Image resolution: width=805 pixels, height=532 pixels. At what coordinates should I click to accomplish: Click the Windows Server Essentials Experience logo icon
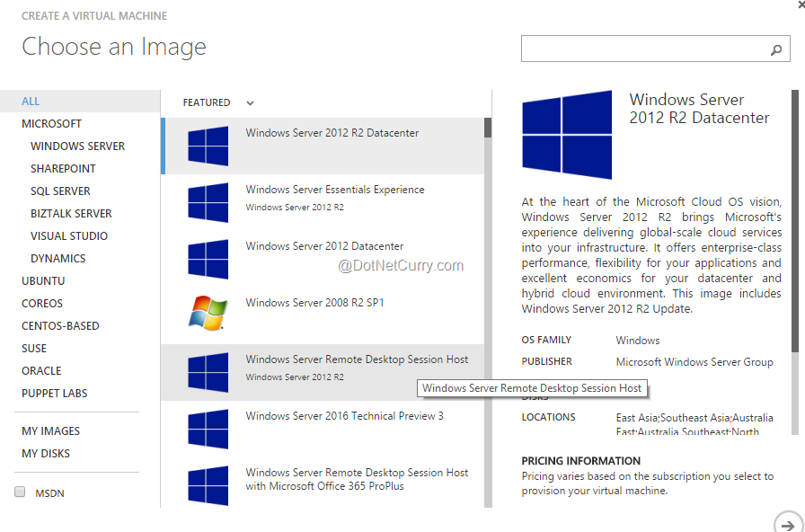click(x=208, y=202)
